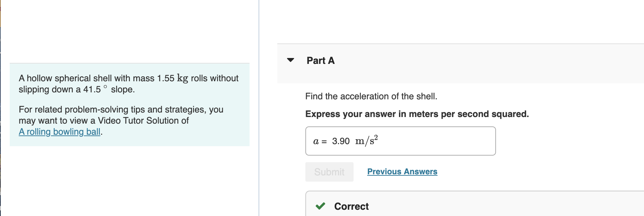Click the divider between problem and answer panes
This screenshot has width=644, height=216.
260,108
